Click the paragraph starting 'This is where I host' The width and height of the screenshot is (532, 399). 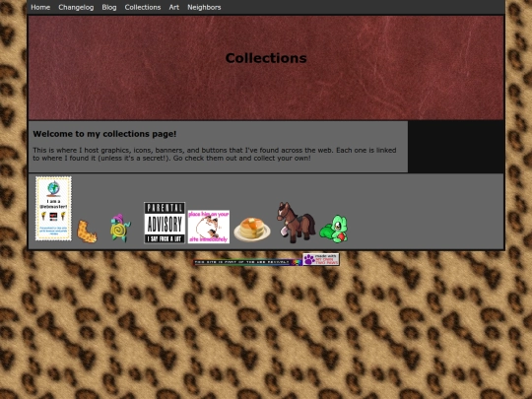tap(215, 154)
